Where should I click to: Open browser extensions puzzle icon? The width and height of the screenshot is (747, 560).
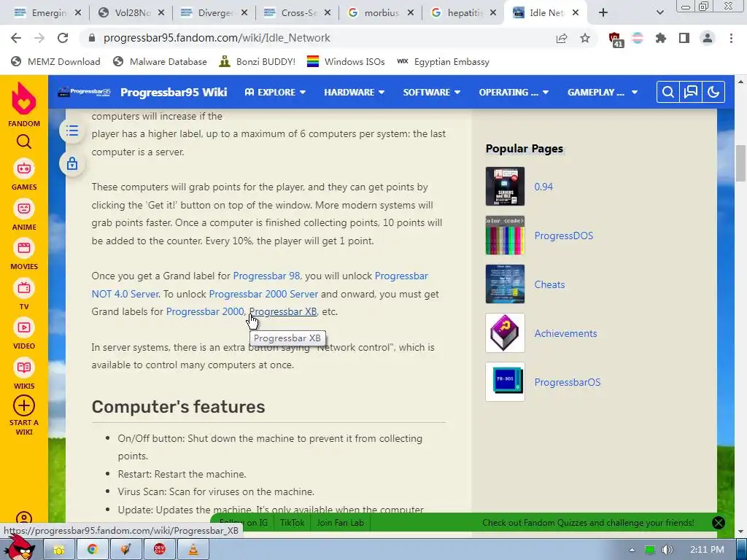coord(661,38)
